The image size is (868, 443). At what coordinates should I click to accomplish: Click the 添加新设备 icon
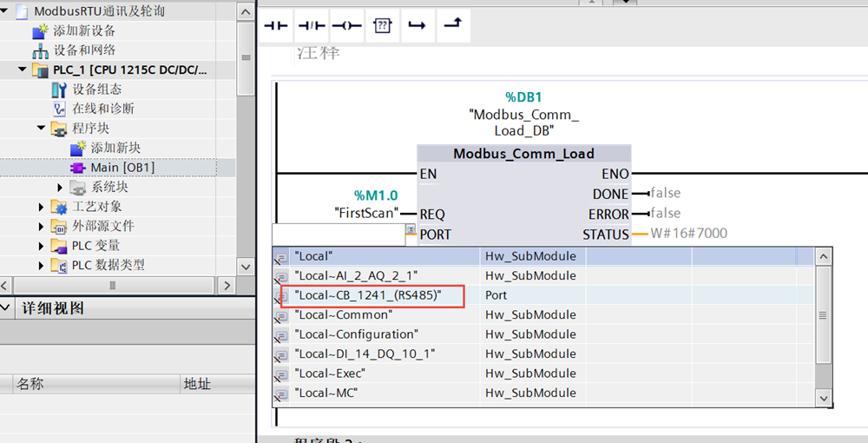[x=40, y=31]
